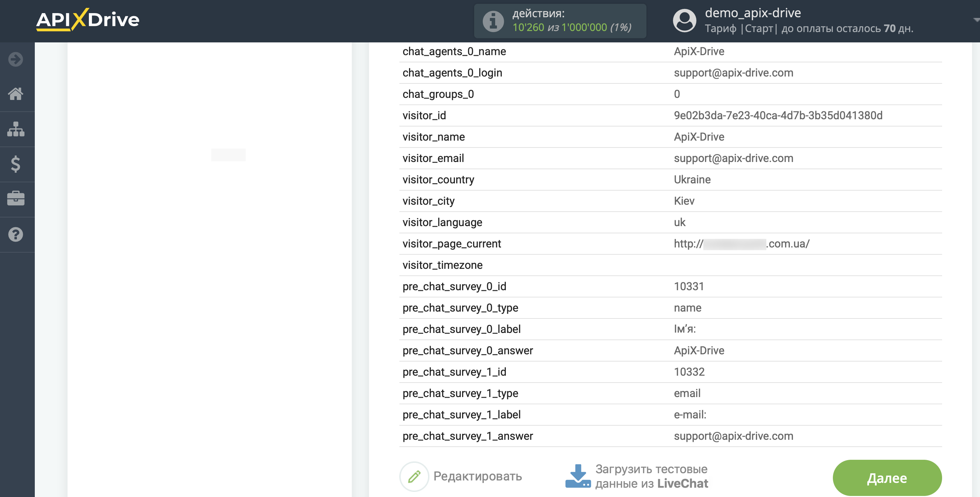This screenshot has height=497, width=980.
Task: Select the chat_agents_0_login field
Action: pos(452,73)
